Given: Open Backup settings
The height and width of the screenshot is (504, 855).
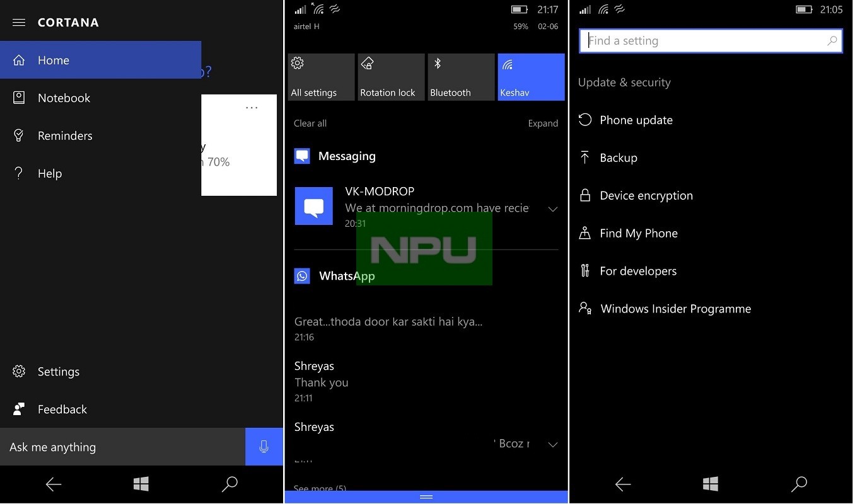Looking at the screenshot, I should point(619,157).
